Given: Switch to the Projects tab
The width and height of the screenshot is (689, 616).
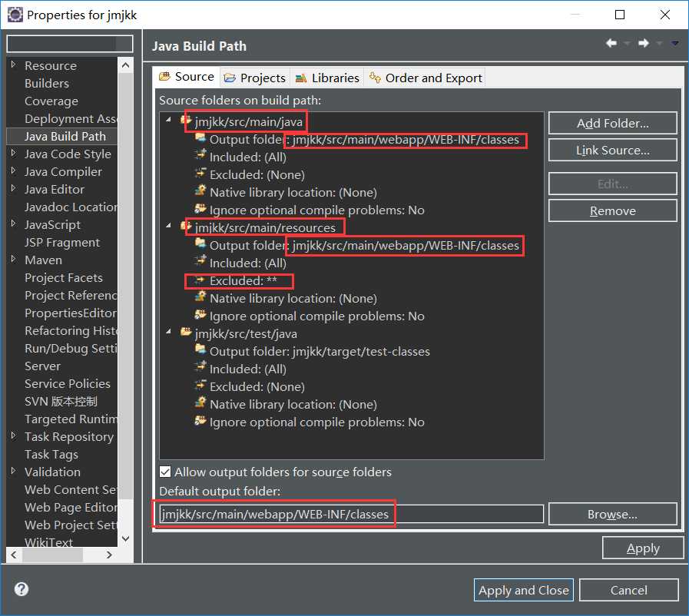Looking at the screenshot, I should pos(255,78).
